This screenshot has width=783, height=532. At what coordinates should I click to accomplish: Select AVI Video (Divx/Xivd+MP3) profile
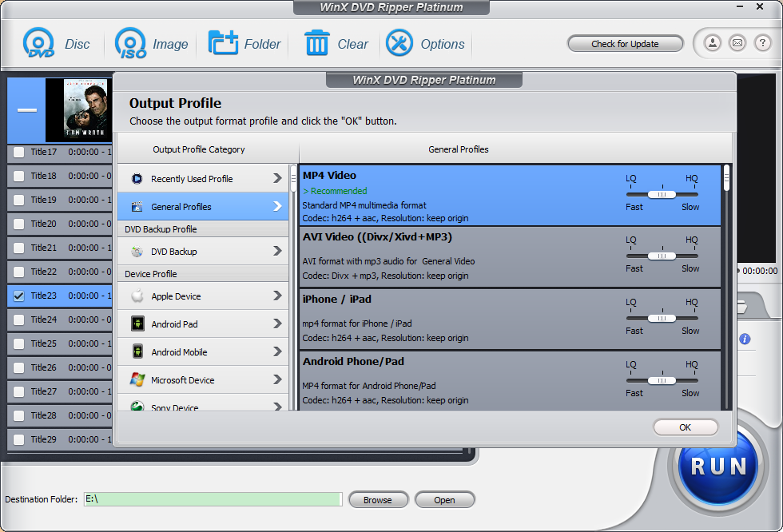(x=510, y=257)
